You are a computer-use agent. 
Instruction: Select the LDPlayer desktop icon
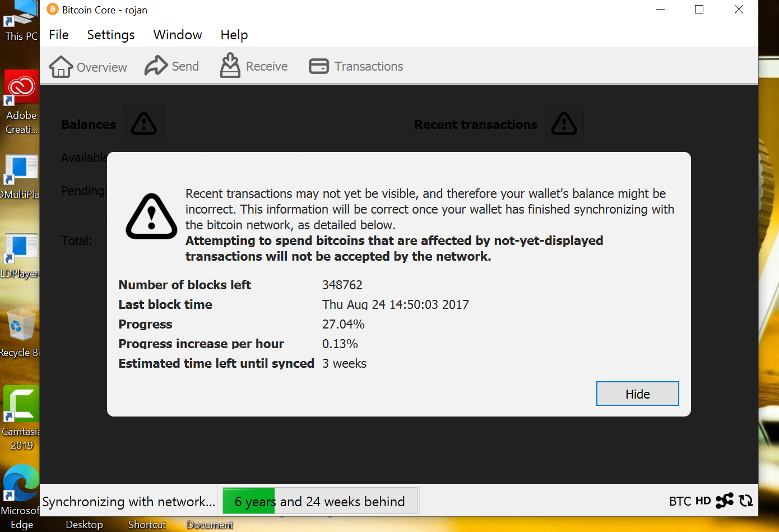21,256
